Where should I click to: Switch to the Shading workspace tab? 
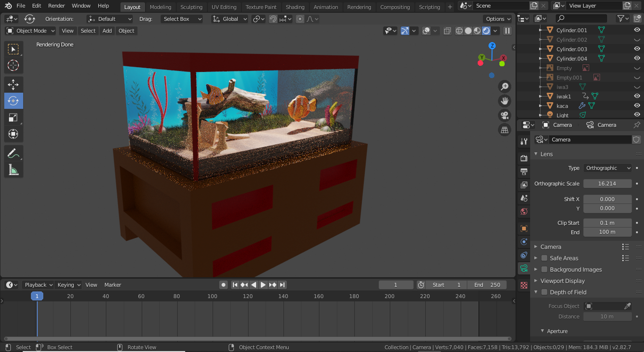click(x=295, y=7)
